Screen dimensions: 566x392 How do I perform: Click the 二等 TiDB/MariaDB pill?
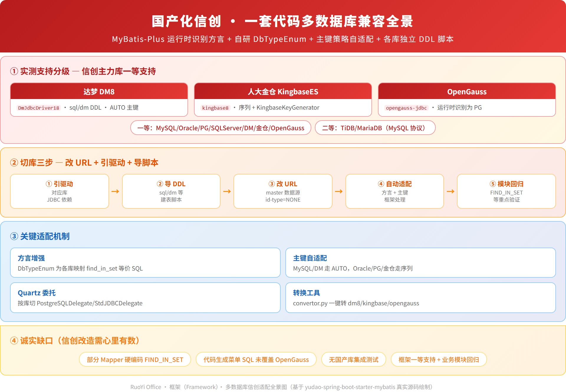coord(375,128)
